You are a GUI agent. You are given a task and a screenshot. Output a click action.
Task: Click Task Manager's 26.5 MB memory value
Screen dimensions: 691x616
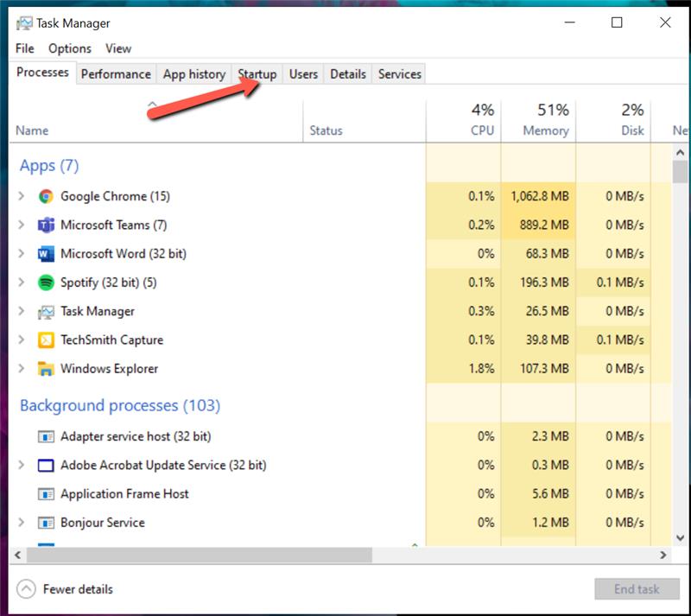click(x=548, y=311)
